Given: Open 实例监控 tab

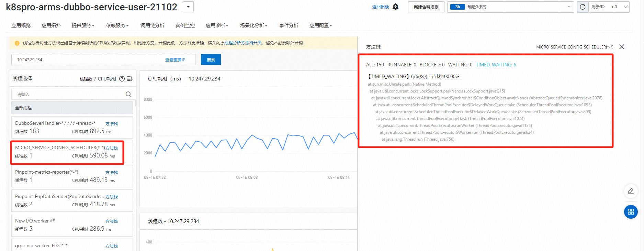Looking at the screenshot, I should (x=185, y=25).
